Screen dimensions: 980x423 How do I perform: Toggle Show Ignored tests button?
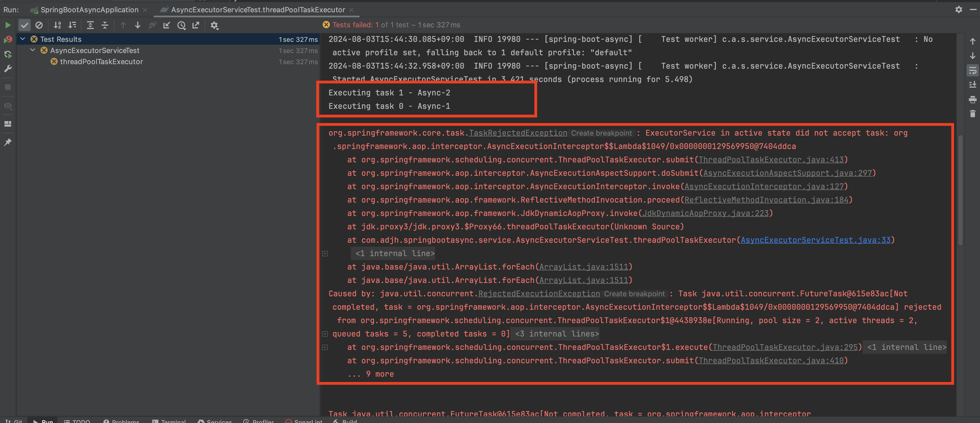(x=39, y=25)
